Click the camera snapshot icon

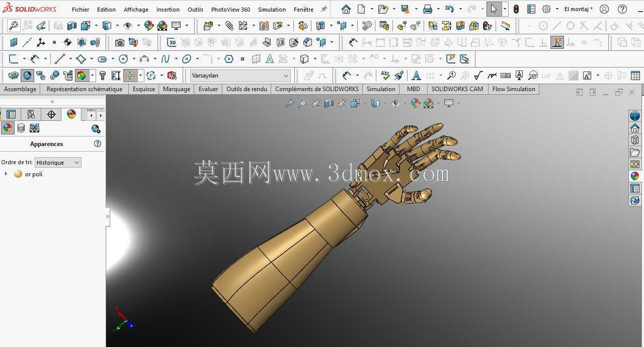coord(119,43)
